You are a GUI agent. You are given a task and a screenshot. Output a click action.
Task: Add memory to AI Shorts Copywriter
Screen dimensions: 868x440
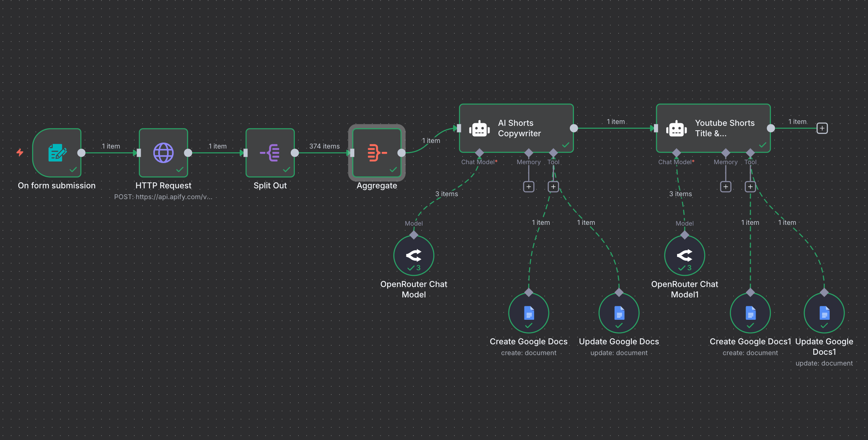(x=529, y=186)
